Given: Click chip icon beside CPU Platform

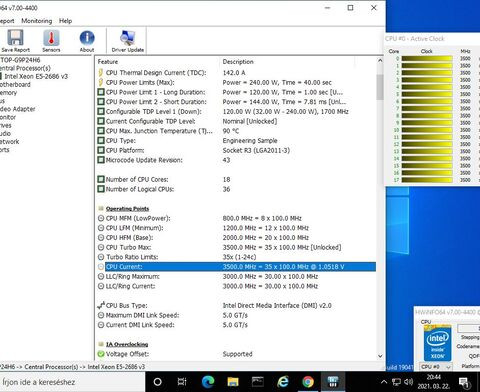Looking at the screenshot, I should pos(101,150).
